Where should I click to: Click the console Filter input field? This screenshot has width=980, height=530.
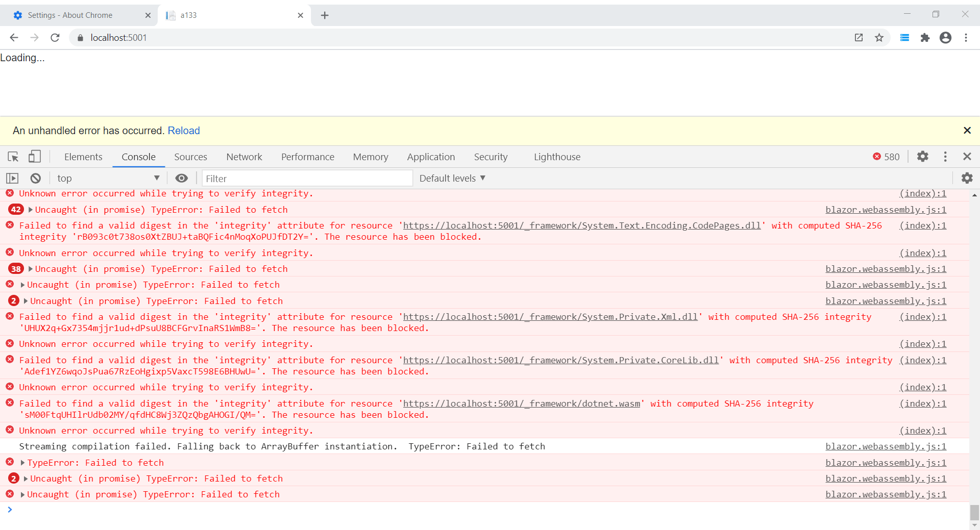pos(307,178)
